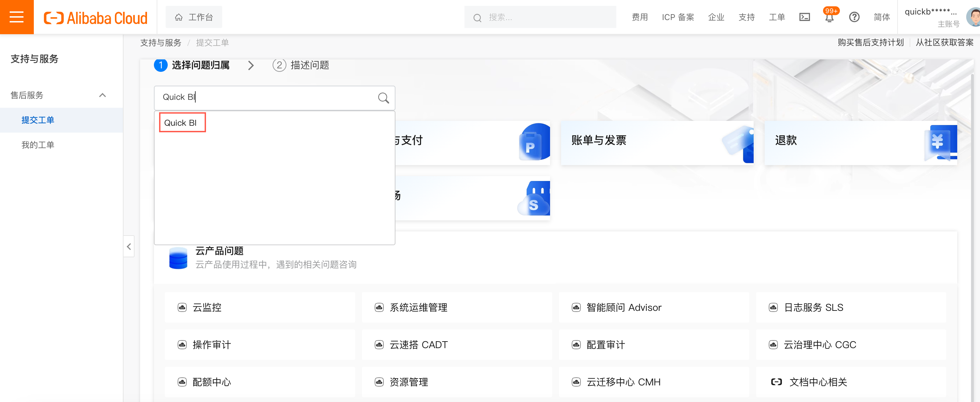Select 日志服务 SLS product
The height and width of the screenshot is (402, 980).
click(x=813, y=307)
